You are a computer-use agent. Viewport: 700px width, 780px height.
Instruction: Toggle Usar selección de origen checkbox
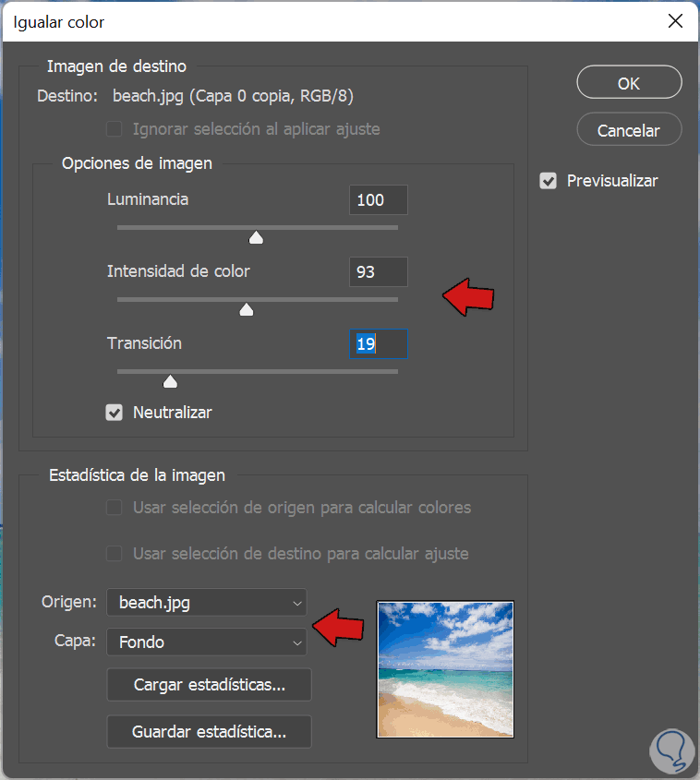(115, 508)
